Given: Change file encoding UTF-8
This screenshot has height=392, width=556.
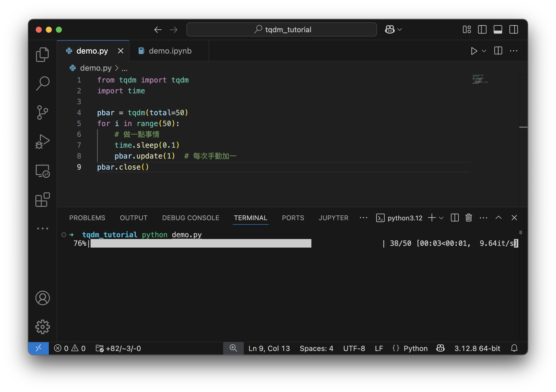Looking at the screenshot, I should tap(354, 348).
